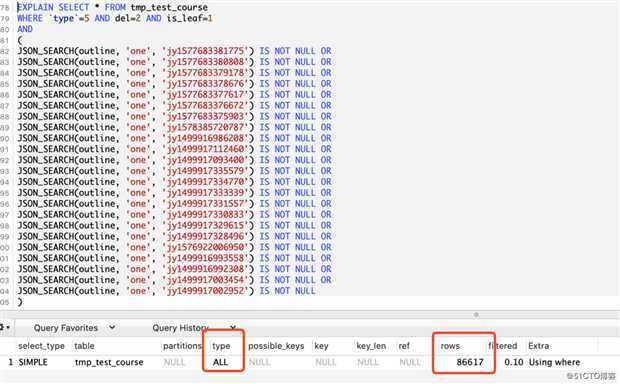Click the last line containing jy1499917002952
Image resolution: width=620 pixels, height=384 pixels.
(x=166, y=291)
